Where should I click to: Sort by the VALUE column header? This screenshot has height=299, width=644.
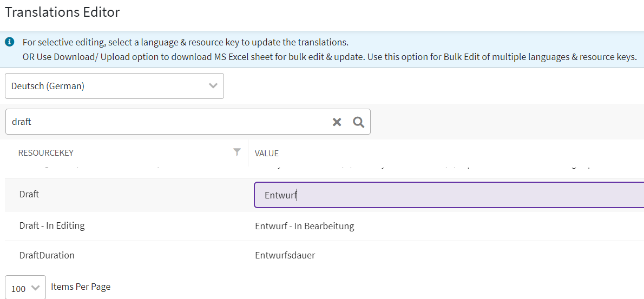(266, 154)
